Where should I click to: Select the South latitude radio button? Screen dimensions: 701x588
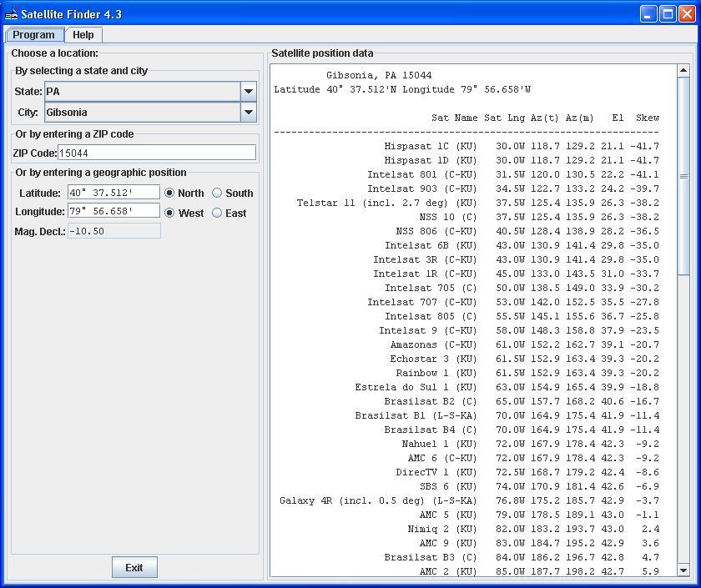point(217,193)
